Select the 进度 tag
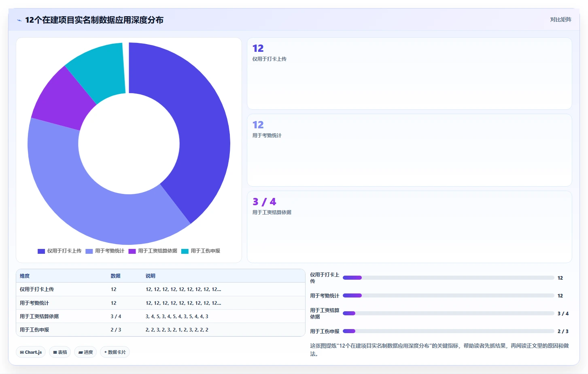This screenshot has width=588, height=374. point(85,352)
